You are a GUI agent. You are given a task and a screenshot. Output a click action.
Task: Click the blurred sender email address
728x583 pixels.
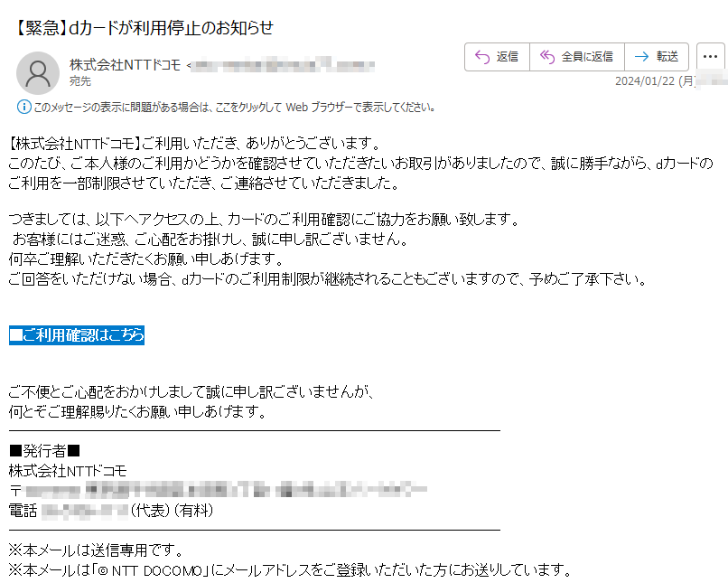click(x=284, y=65)
